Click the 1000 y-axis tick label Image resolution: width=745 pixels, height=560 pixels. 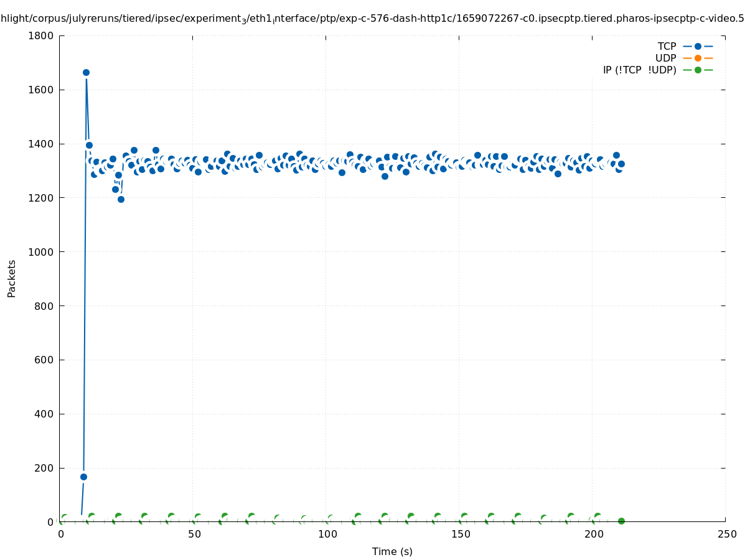tap(42, 252)
